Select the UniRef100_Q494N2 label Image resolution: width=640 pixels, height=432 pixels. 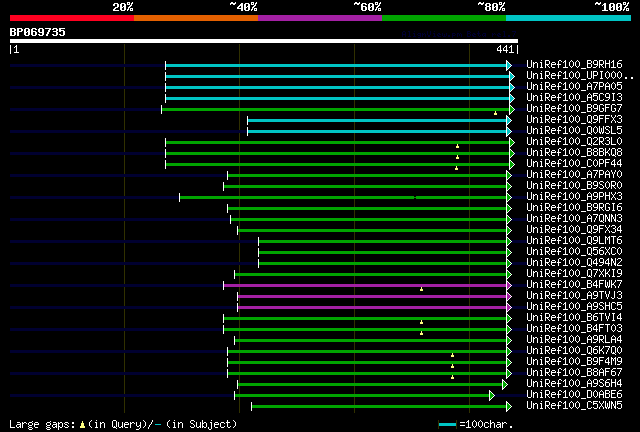coord(574,263)
